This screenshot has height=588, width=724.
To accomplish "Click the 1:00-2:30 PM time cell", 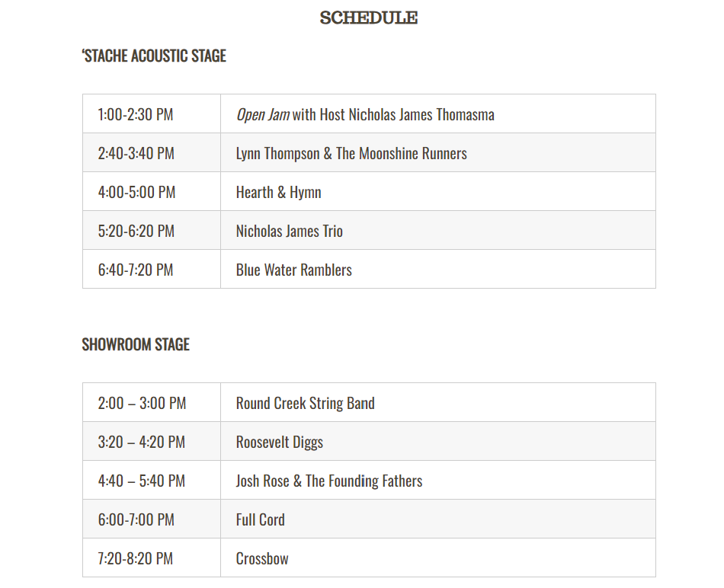I will (x=136, y=114).
